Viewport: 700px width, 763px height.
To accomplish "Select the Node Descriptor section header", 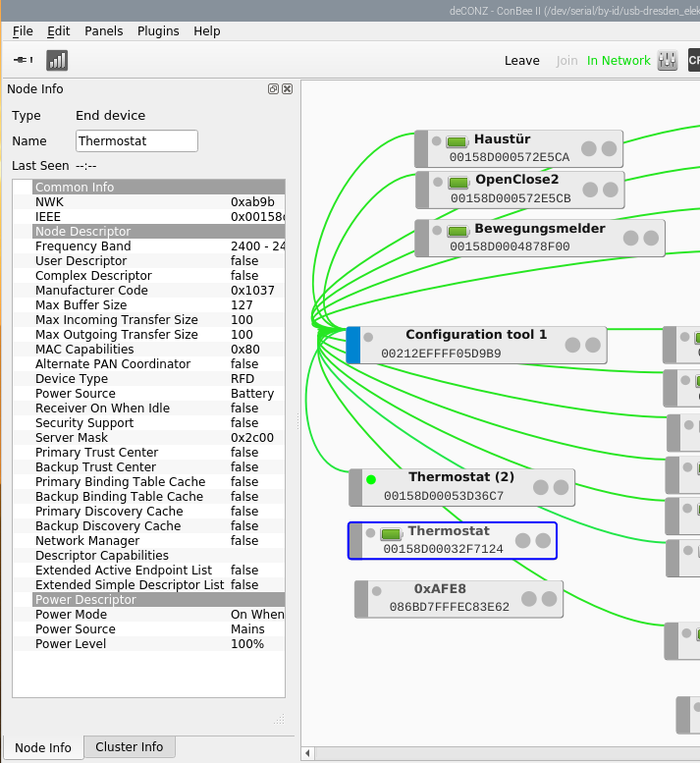I will tap(159, 231).
